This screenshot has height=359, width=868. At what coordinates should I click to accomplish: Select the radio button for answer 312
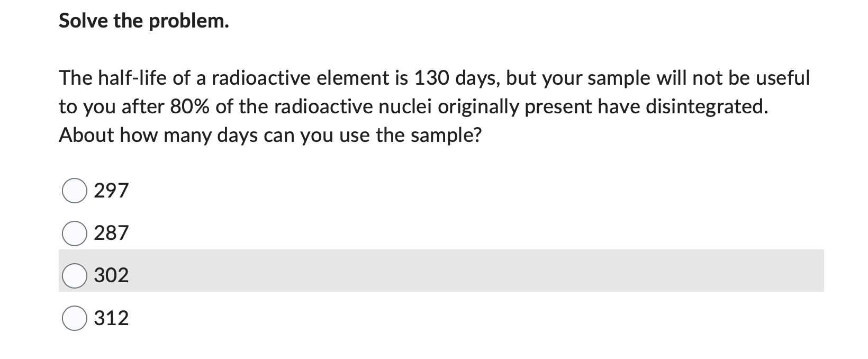pos(75,318)
